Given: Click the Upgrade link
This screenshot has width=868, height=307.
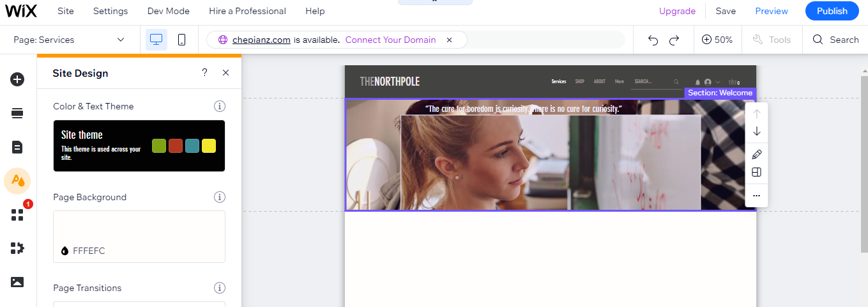Looking at the screenshot, I should [x=677, y=11].
